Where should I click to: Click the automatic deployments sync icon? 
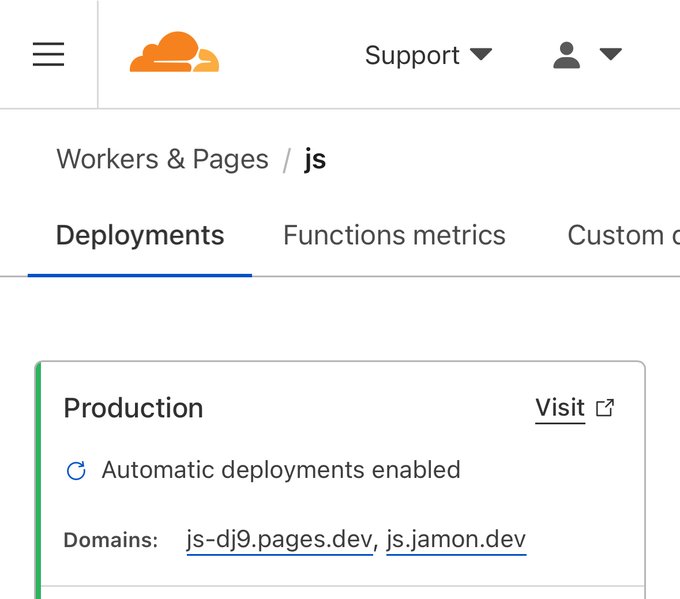(76, 470)
